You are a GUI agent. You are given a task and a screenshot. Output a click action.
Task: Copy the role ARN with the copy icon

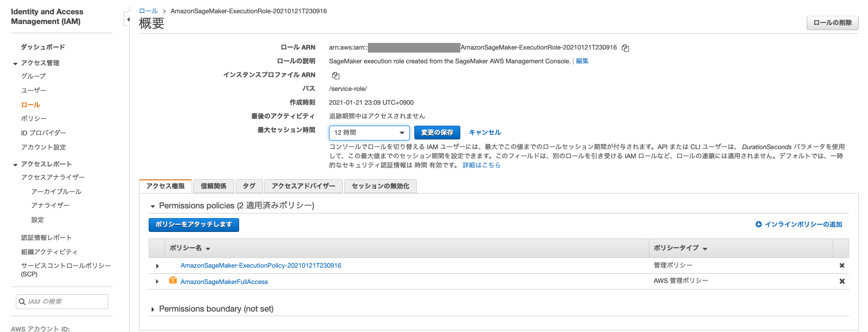(625, 48)
